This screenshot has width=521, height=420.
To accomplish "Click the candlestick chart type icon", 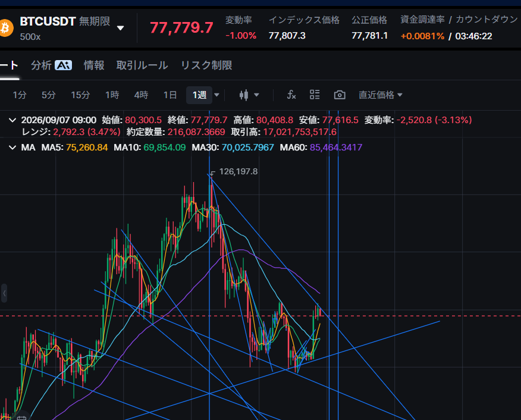I will [x=244, y=95].
